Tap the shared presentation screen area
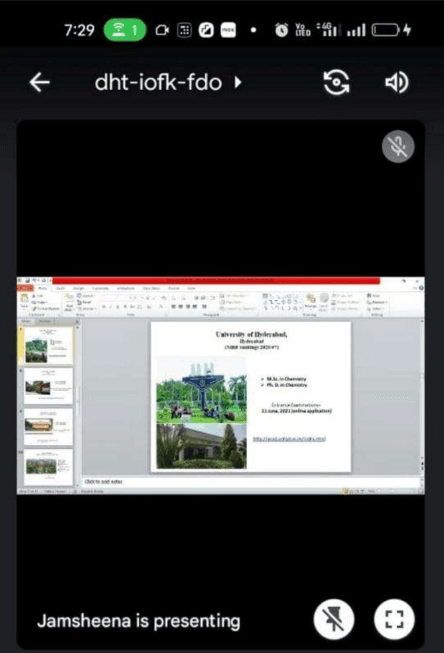The image size is (444, 653). point(221,385)
